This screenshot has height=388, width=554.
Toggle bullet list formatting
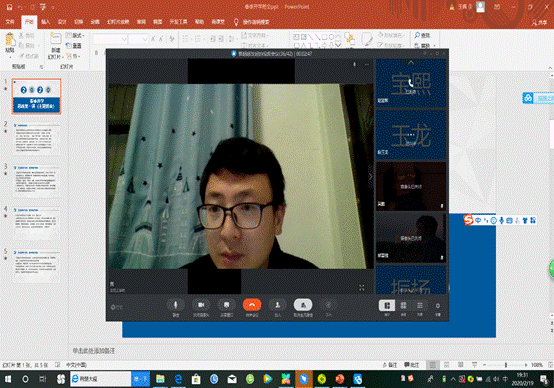(186, 39)
